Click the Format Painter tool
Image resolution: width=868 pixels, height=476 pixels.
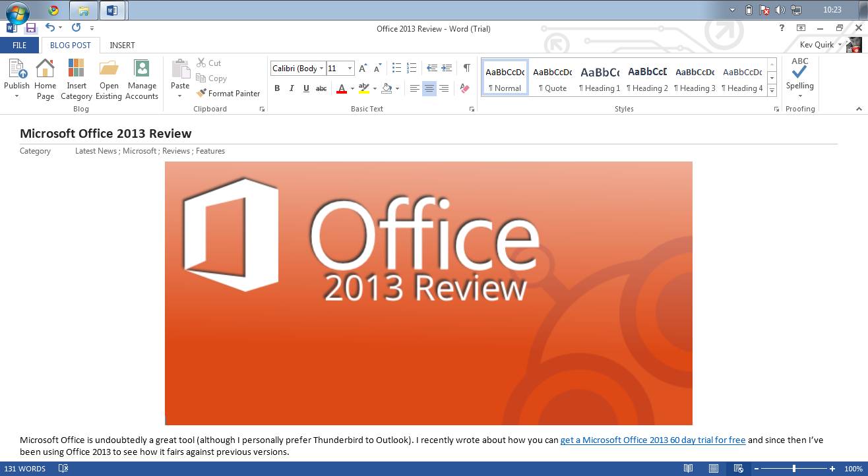coord(228,94)
